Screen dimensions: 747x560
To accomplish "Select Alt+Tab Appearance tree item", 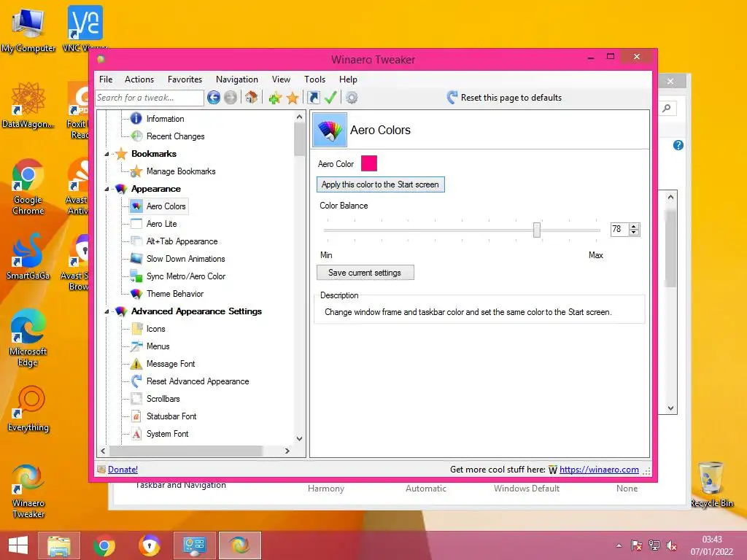I will click(x=182, y=241).
